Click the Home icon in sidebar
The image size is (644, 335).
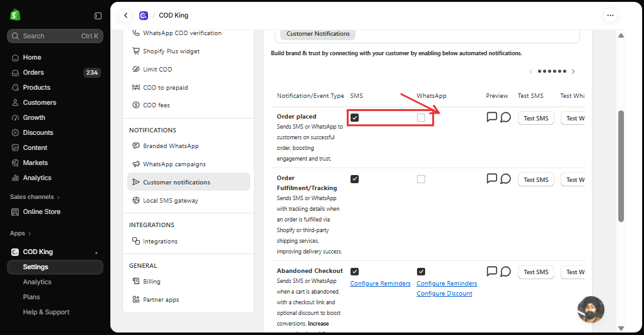tap(15, 58)
